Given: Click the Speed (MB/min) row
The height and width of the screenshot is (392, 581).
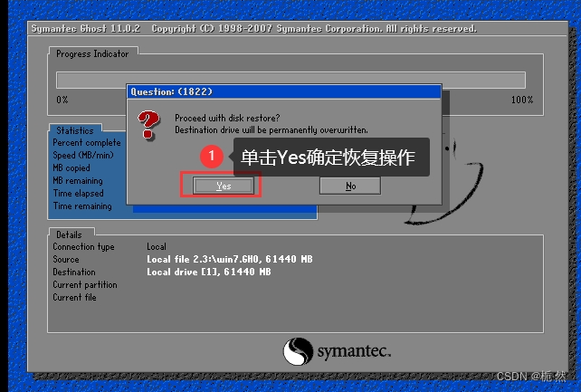Looking at the screenshot, I should pos(83,155).
